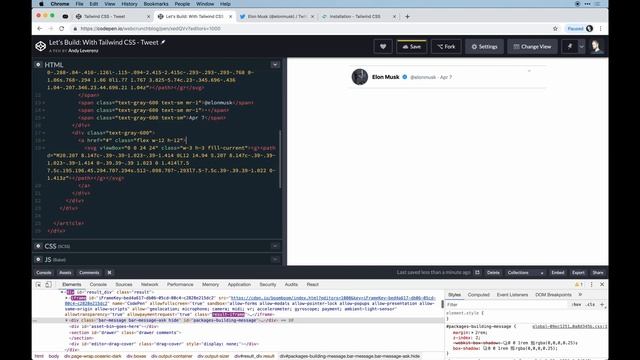Open CodePen Assets panel
This screenshot has height=360, width=640.
point(65,273)
